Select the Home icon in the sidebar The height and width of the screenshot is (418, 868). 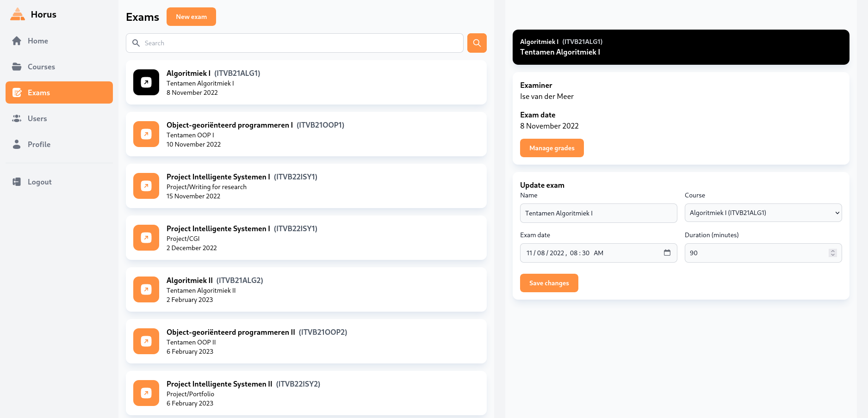click(x=17, y=41)
